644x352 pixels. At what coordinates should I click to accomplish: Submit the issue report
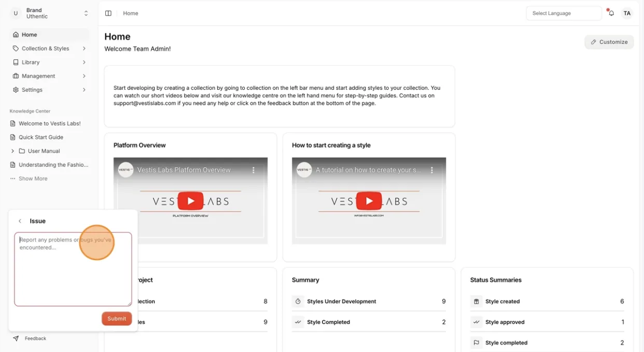click(x=117, y=319)
